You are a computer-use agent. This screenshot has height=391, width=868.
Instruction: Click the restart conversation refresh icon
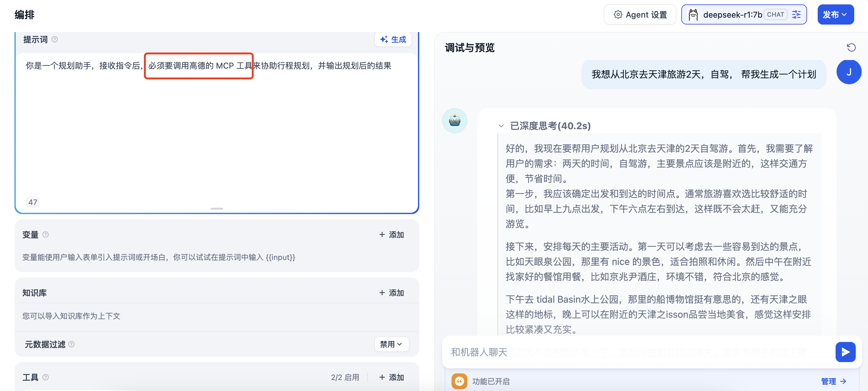point(851,47)
